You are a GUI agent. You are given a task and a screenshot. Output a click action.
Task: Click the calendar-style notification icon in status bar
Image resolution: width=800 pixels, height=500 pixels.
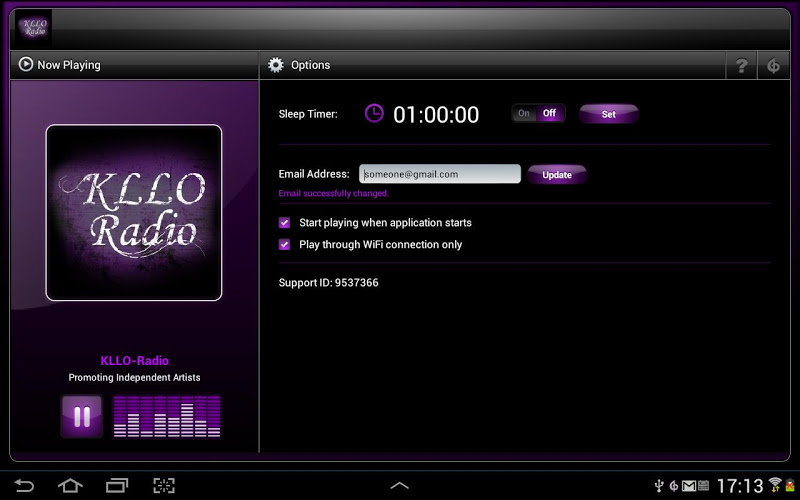point(703,486)
